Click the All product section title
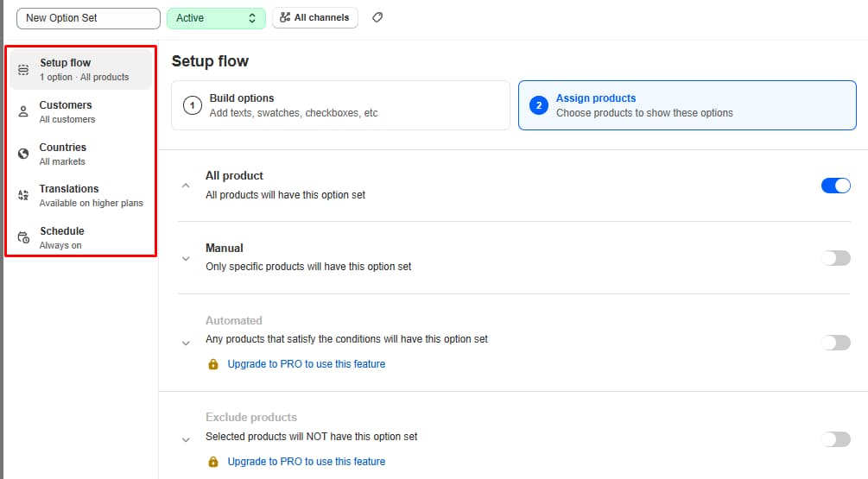868x479 pixels. click(234, 175)
